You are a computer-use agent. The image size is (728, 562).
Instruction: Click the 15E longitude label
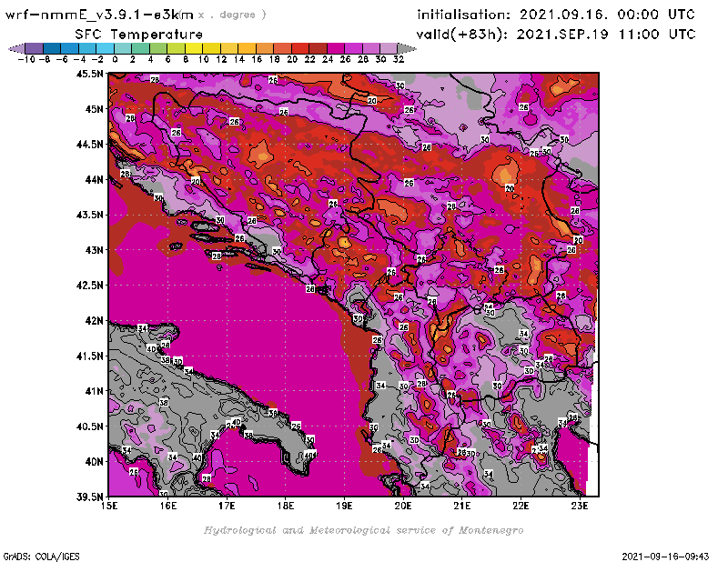point(109,506)
